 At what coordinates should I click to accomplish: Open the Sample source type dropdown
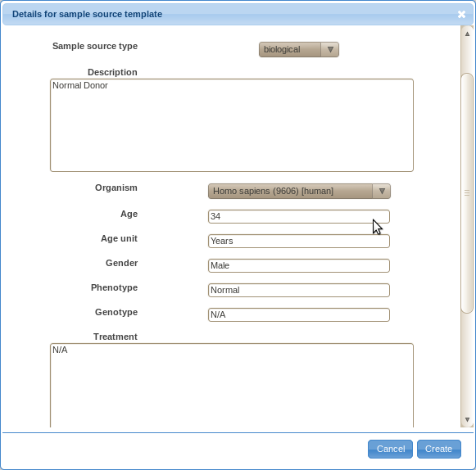(x=299, y=49)
